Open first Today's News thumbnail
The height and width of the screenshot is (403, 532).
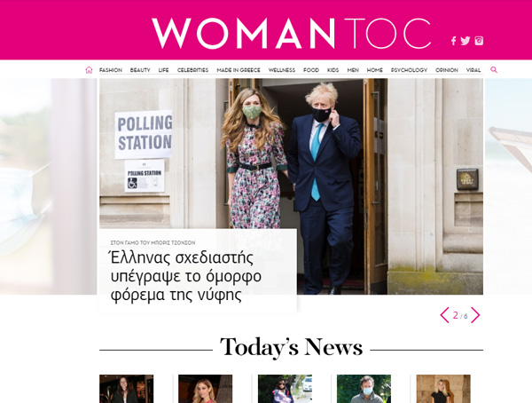(126, 389)
